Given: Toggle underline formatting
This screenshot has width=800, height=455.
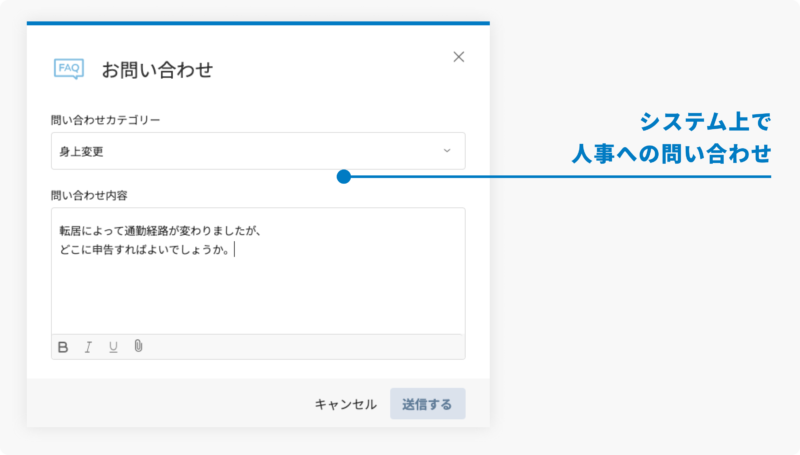Looking at the screenshot, I should [x=113, y=347].
